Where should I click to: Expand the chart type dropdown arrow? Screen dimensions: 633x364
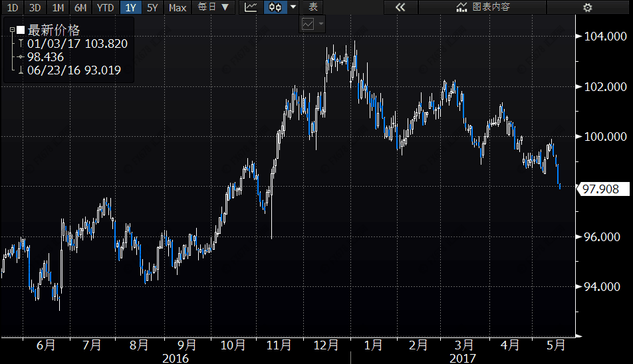click(x=293, y=7)
